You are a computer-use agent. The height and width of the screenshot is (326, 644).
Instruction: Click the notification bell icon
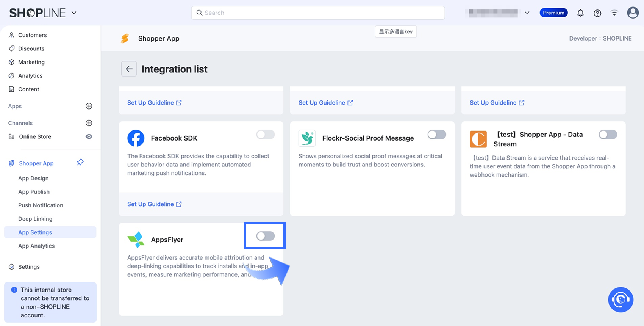(x=580, y=13)
